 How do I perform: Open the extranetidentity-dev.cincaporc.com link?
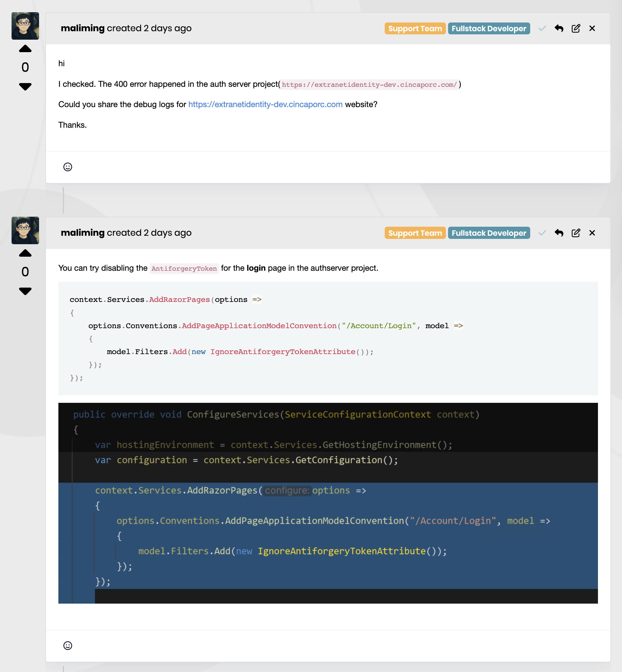coord(265,104)
